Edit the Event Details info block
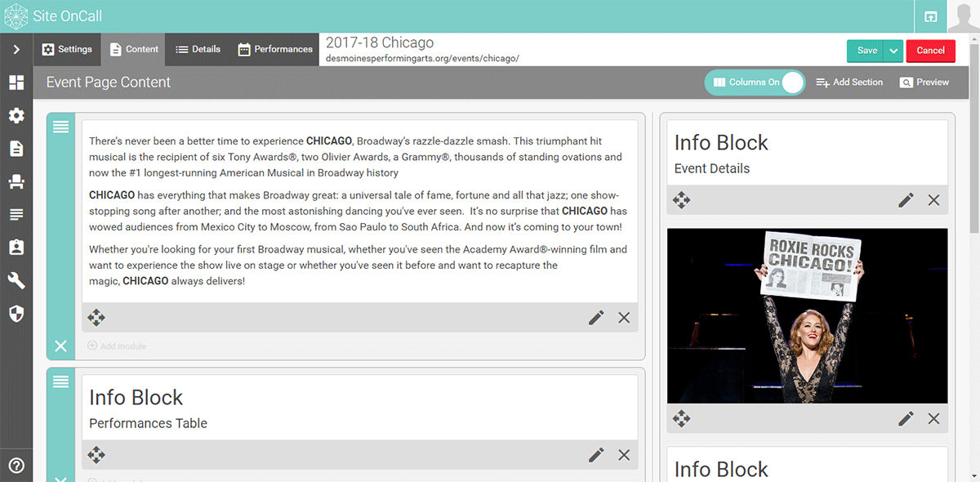Image resolution: width=980 pixels, height=482 pixels. (x=906, y=200)
